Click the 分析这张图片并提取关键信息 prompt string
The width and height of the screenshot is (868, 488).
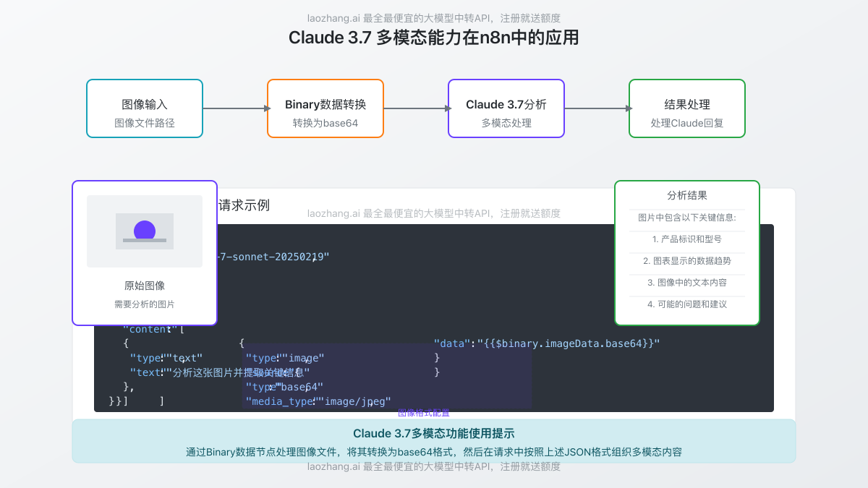click(x=239, y=372)
